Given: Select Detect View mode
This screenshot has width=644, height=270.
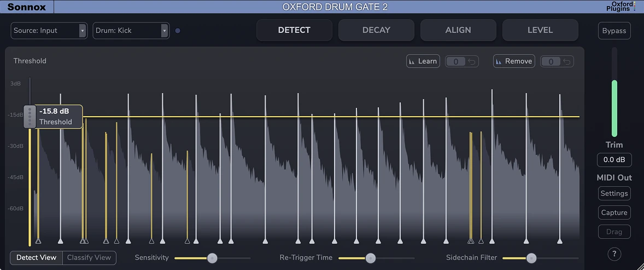Looking at the screenshot, I should (x=36, y=257).
